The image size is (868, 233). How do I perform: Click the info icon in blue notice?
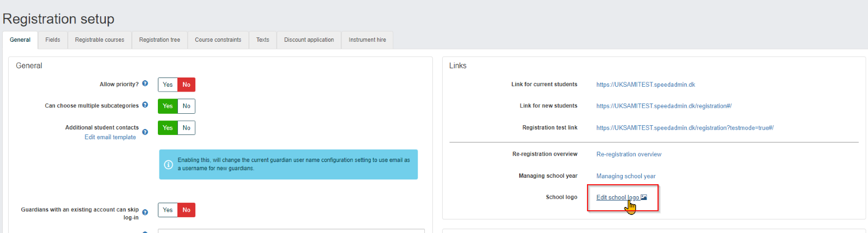(x=168, y=165)
